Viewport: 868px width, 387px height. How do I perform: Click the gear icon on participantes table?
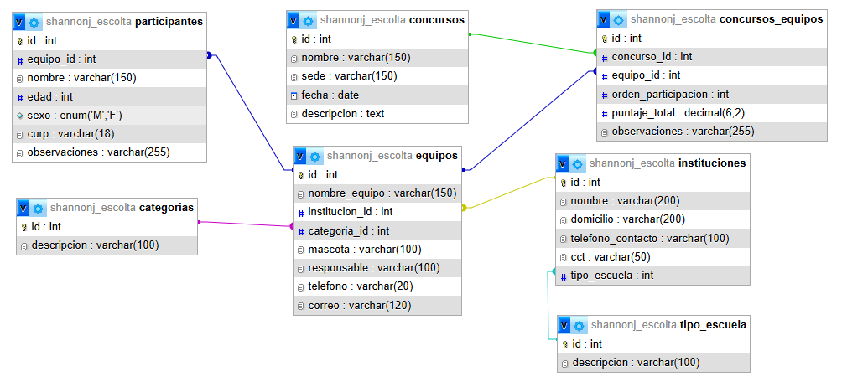pyautogui.click(x=34, y=22)
